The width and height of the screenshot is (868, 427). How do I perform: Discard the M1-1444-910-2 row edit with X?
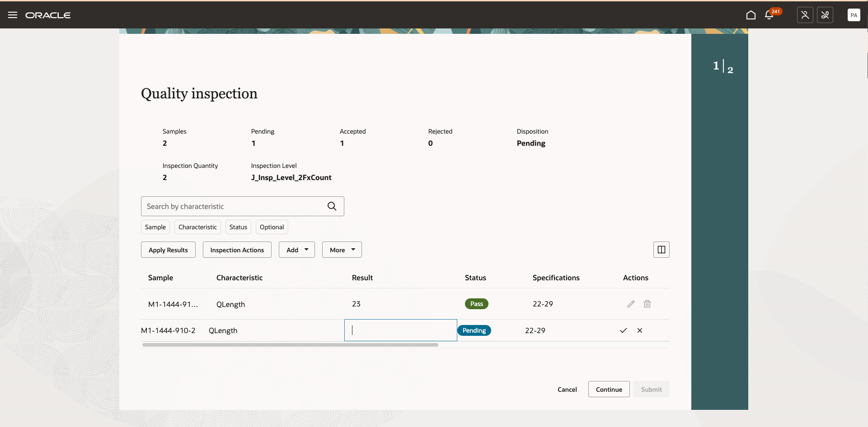[640, 330]
